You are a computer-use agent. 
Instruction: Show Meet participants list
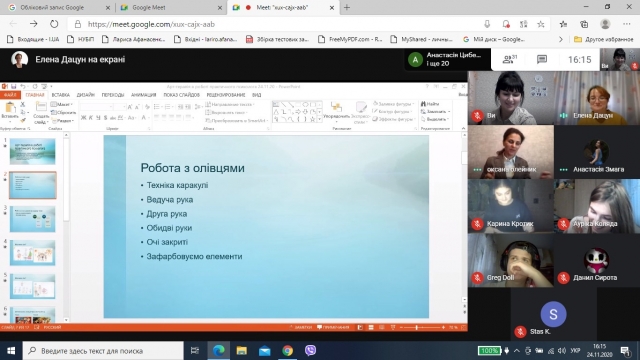click(509, 60)
